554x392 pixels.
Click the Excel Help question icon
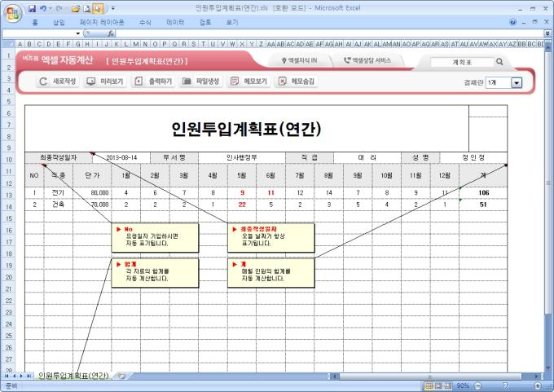pyautogui.click(x=512, y=22)
